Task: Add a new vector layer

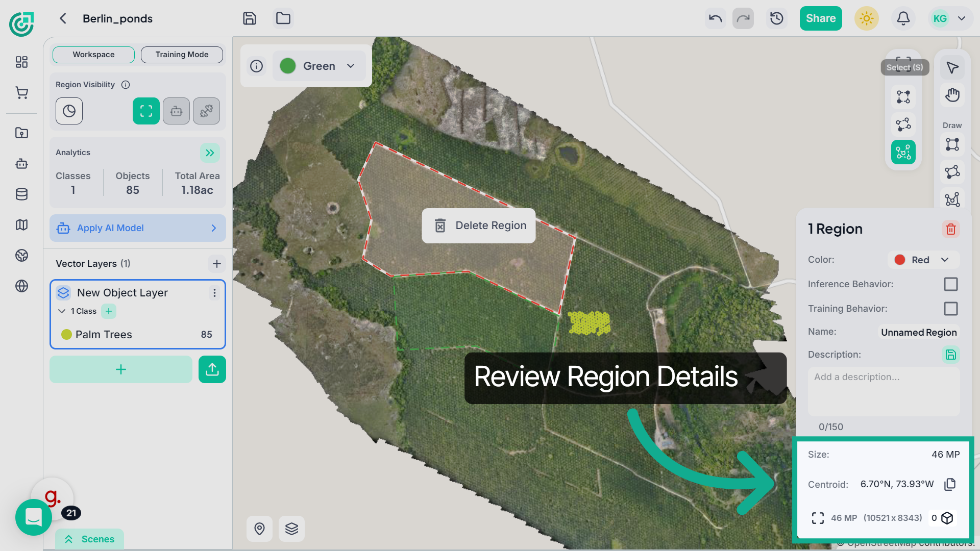Action: [x=217, y=264]
